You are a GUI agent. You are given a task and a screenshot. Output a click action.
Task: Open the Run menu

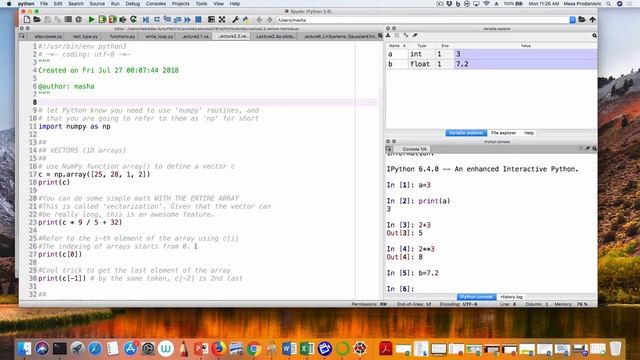pos(115,4)
